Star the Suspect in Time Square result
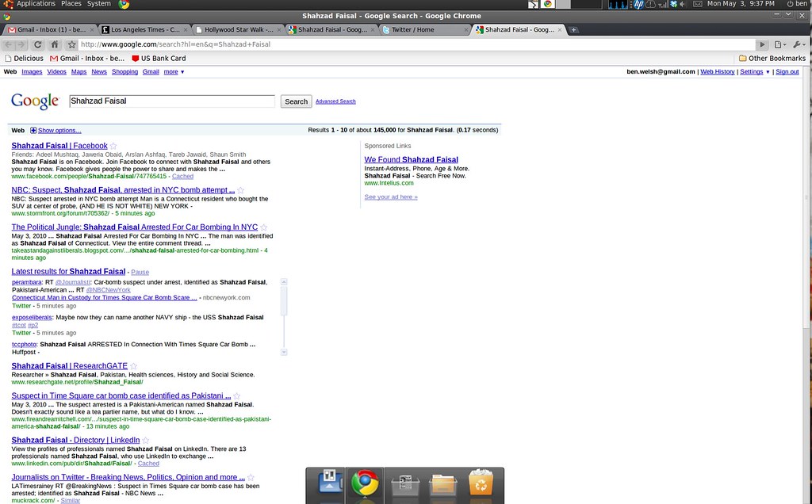This screenshot has height=504, width=812. (x=236, y=396)
